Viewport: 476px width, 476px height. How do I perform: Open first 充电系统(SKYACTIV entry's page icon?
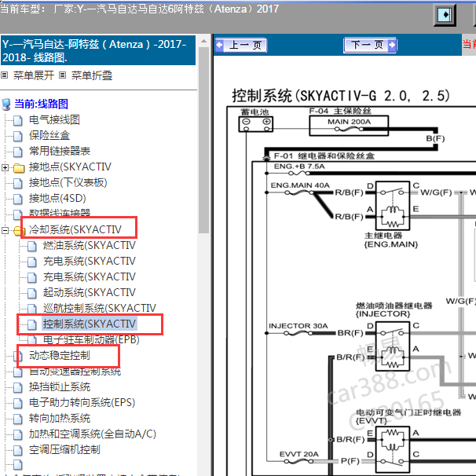pos(32,262)
